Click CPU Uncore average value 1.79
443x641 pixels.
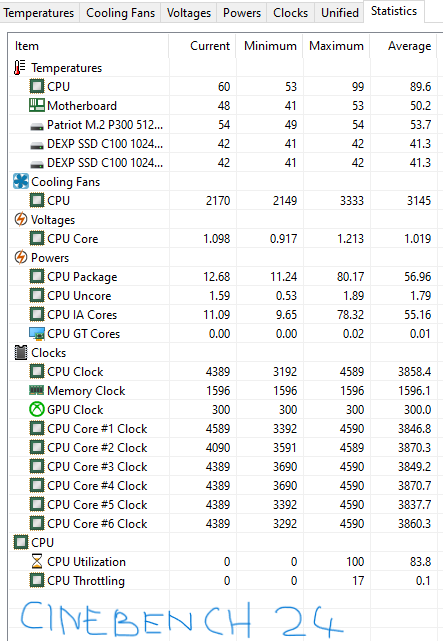421,296
